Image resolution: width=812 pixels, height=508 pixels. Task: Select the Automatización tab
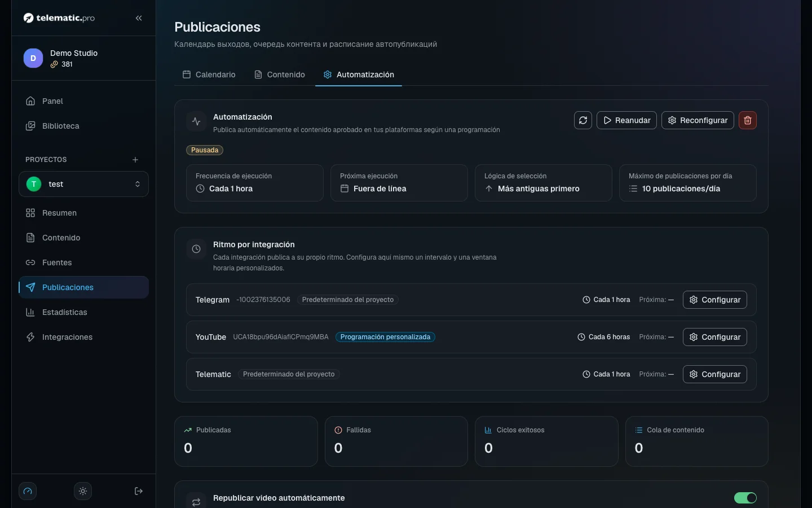pos(359,75)
